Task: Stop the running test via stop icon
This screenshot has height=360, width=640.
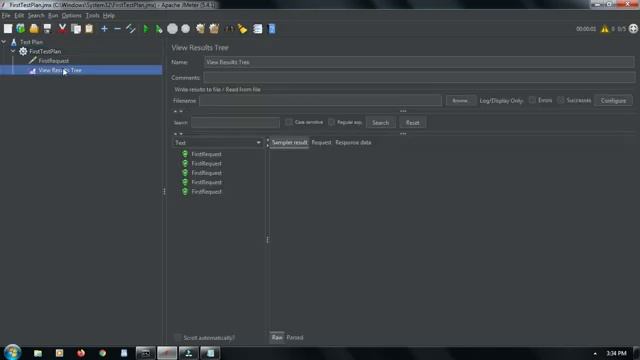Action: pyautogui.click(x=172, y=29)
